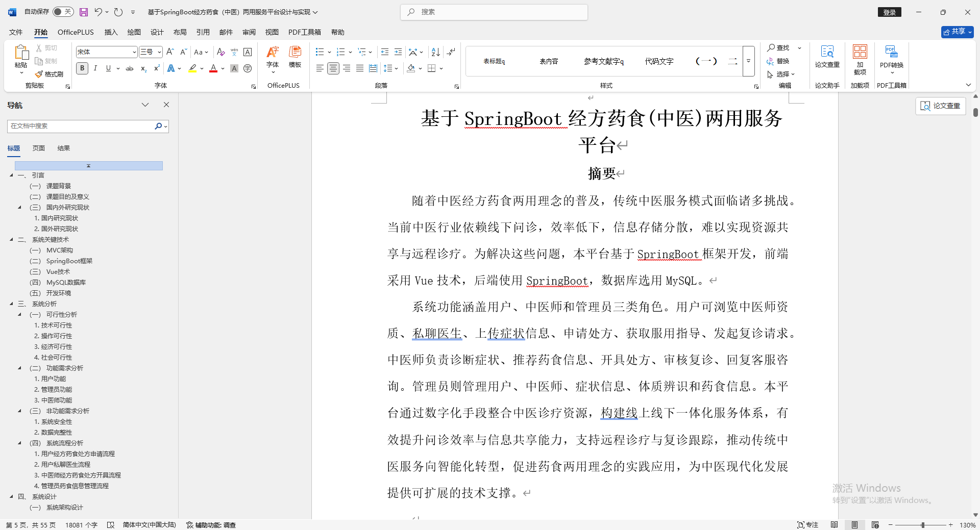Click the font color red swatch

213,68
